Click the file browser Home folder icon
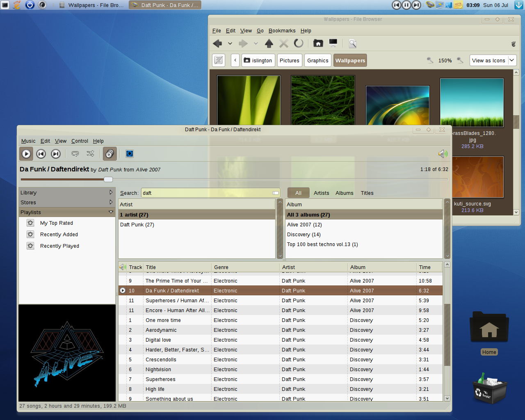 [x=318, y=43]
